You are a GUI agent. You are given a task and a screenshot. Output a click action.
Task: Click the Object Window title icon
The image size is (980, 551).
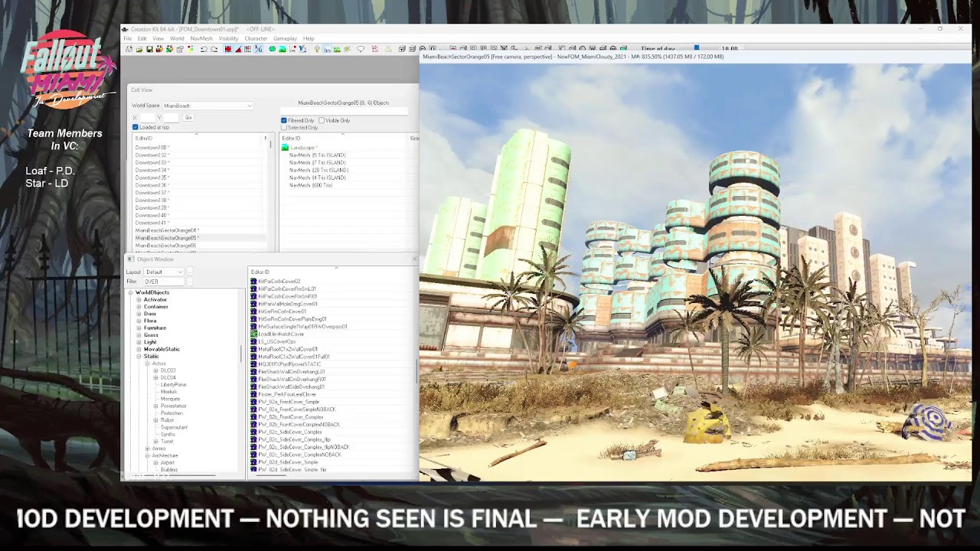(131, 259)
